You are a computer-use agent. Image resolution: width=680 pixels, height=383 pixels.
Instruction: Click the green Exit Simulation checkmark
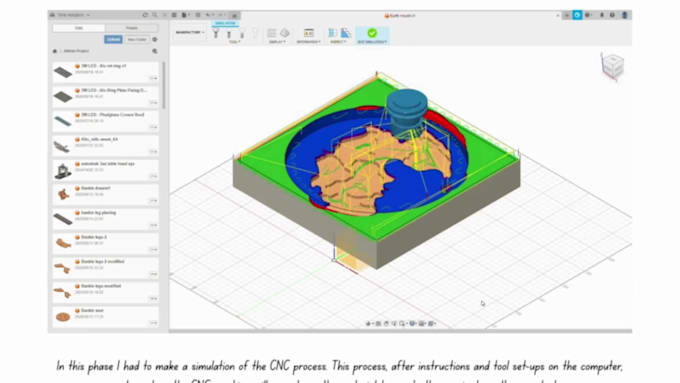point(372,33)
